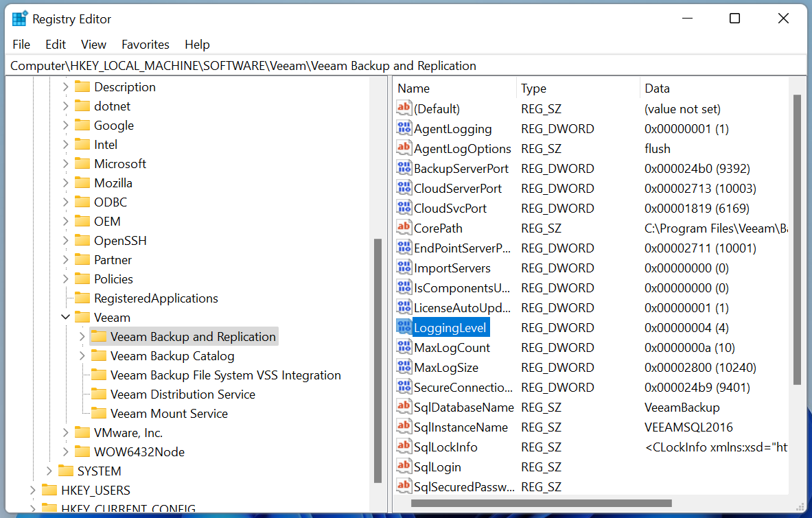Image resolution: width=812 pixels, height=518 pixels.
Task: Click the Registry Editor icon in title bar
Action: pos(19,18)
